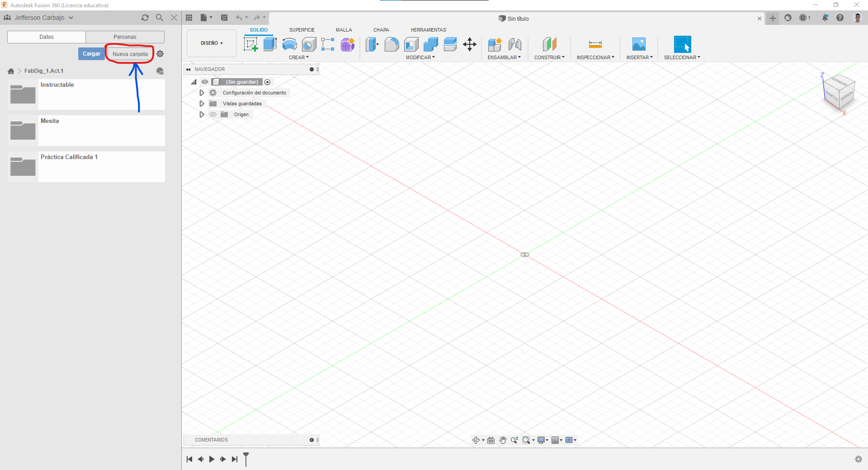Viewport: 868px width, 470px height.
Task: Redo the last action
Action: coord(257,18)
